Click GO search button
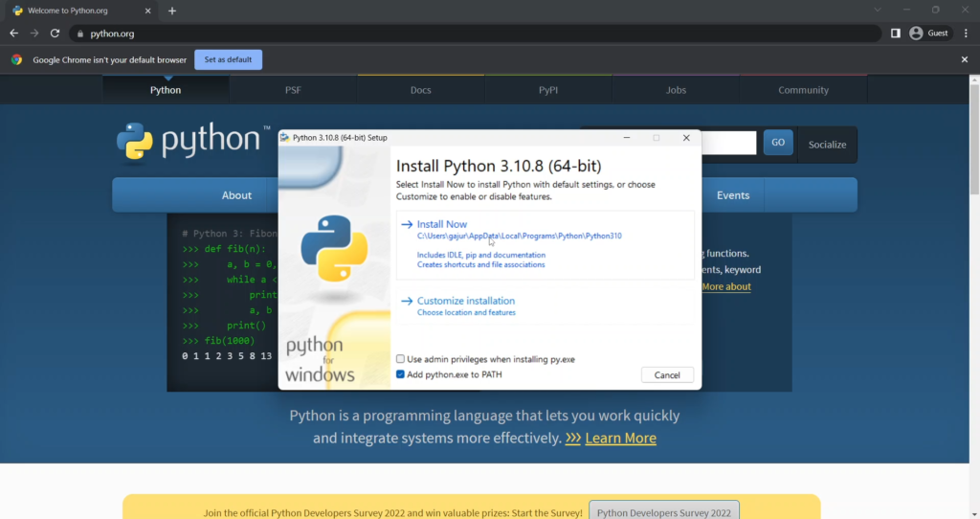 pos(778,143)
